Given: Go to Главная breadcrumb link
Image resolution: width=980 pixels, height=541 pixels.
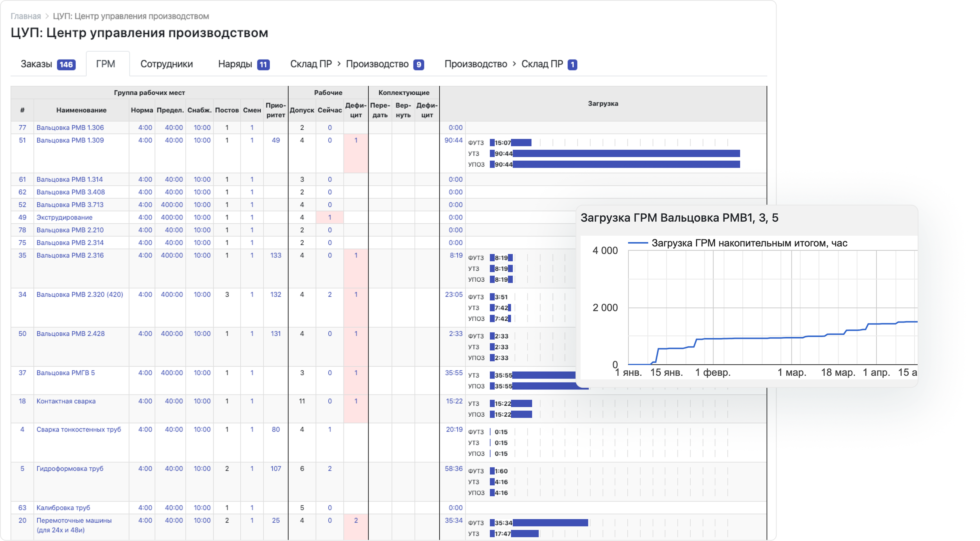Looking at the screenshot, I should point(26,16).
